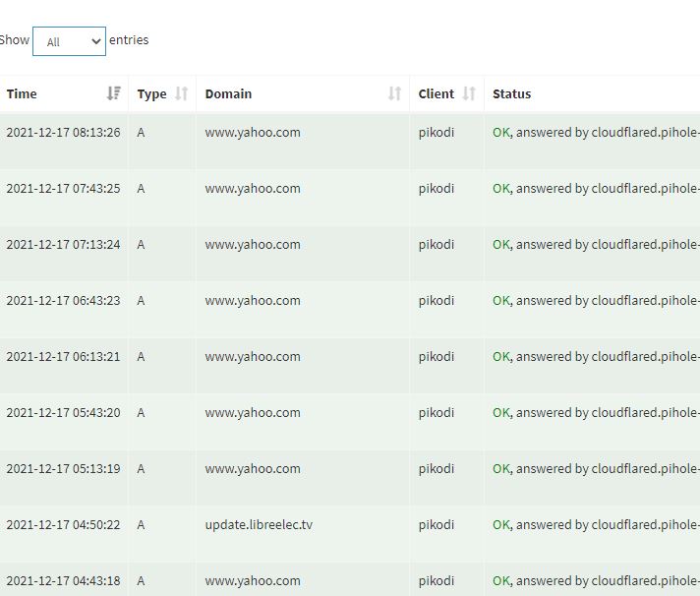The width and height of the screenshot is (700, 596).
Task: Click the update.libreelec.tv domain entry
Action: pos(259,525)
